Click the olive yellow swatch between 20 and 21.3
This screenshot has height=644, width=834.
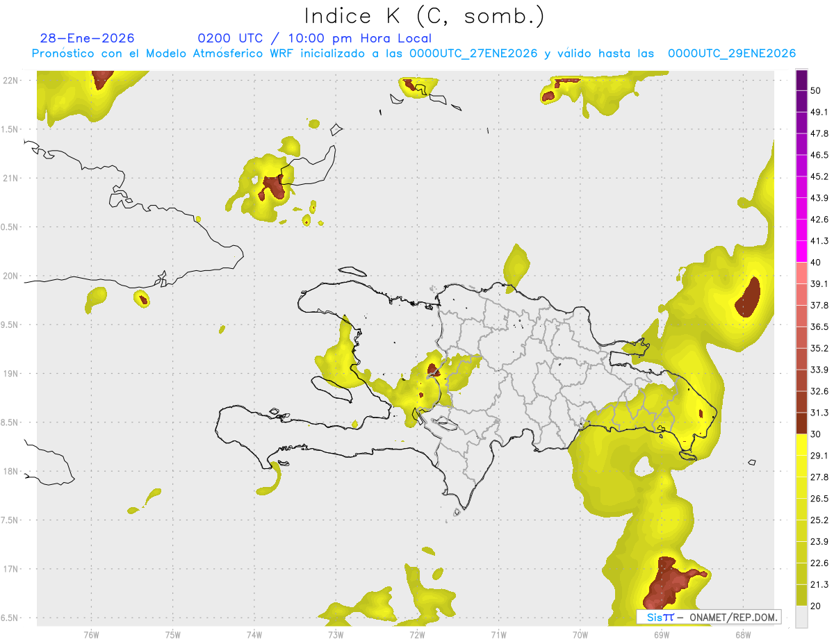tap(802, 595)
